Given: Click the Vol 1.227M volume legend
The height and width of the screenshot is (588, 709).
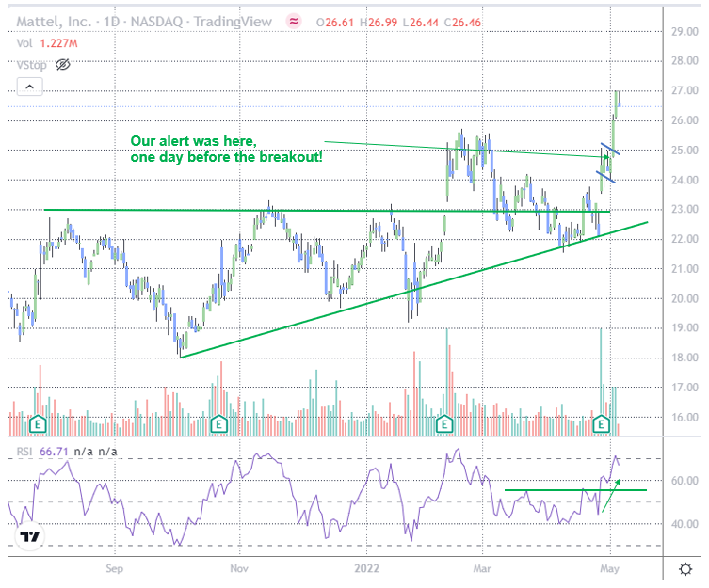Looking at the screenshot, I should pos(47,43).
